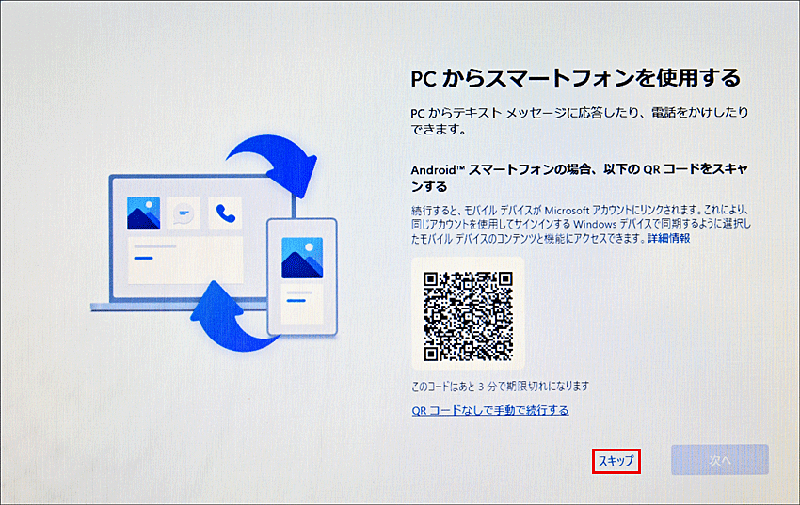
Task: Click the QR code image
Action: pos(468,316)
